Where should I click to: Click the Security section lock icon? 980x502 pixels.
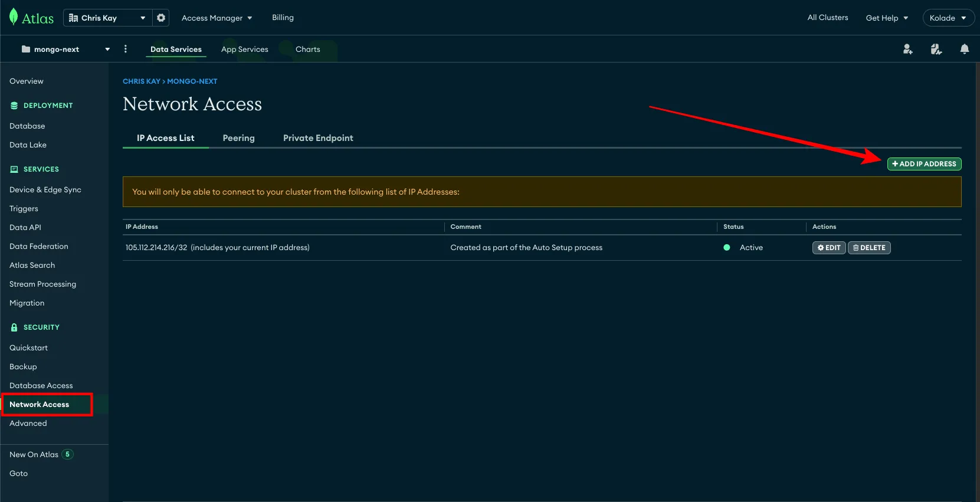14,327
